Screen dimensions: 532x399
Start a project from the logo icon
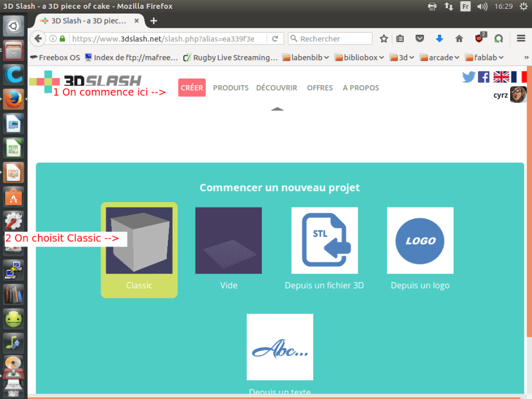(x=420, y=241)
